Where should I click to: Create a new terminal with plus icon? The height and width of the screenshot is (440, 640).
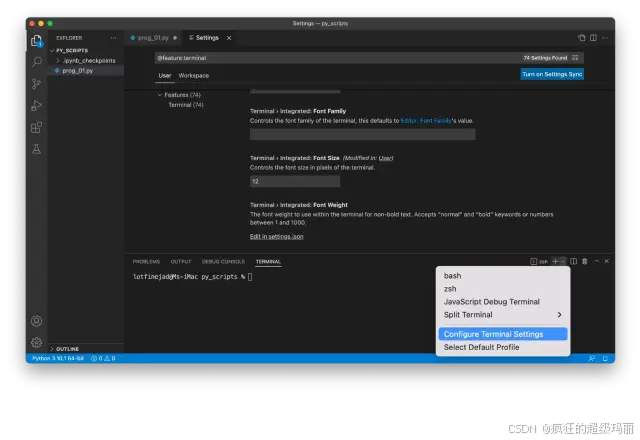point(555,261)
